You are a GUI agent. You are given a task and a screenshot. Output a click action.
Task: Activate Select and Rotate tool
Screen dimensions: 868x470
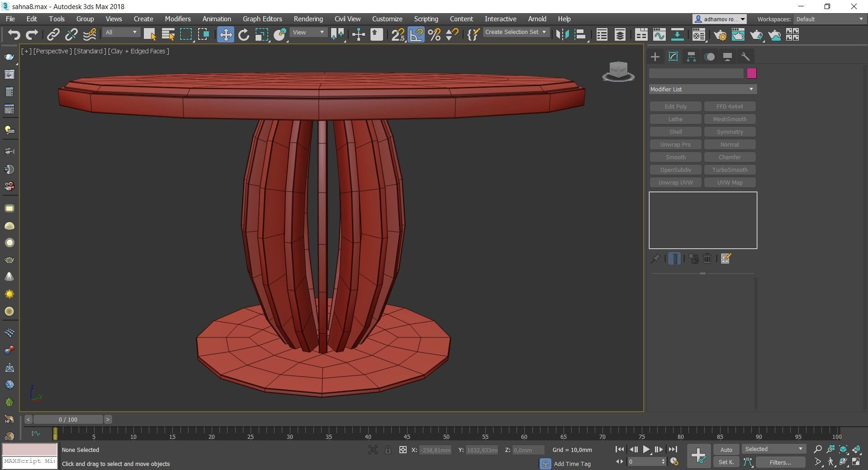[243, 34]
